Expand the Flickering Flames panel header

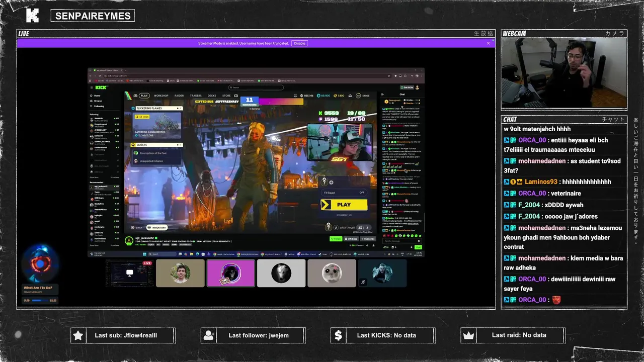[x=156, y=108]
